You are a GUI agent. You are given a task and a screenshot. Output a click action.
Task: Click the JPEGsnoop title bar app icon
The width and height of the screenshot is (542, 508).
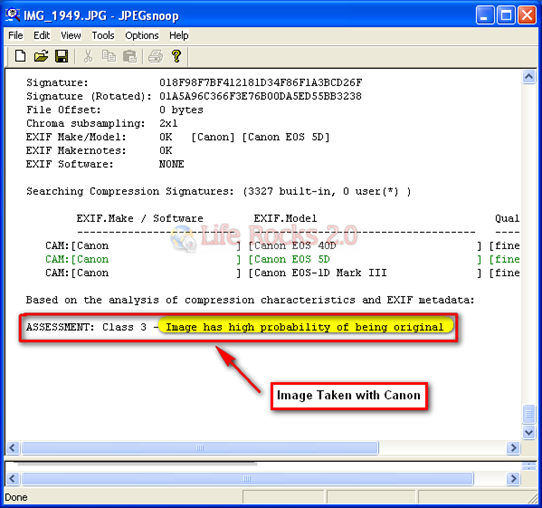point(13,15)
